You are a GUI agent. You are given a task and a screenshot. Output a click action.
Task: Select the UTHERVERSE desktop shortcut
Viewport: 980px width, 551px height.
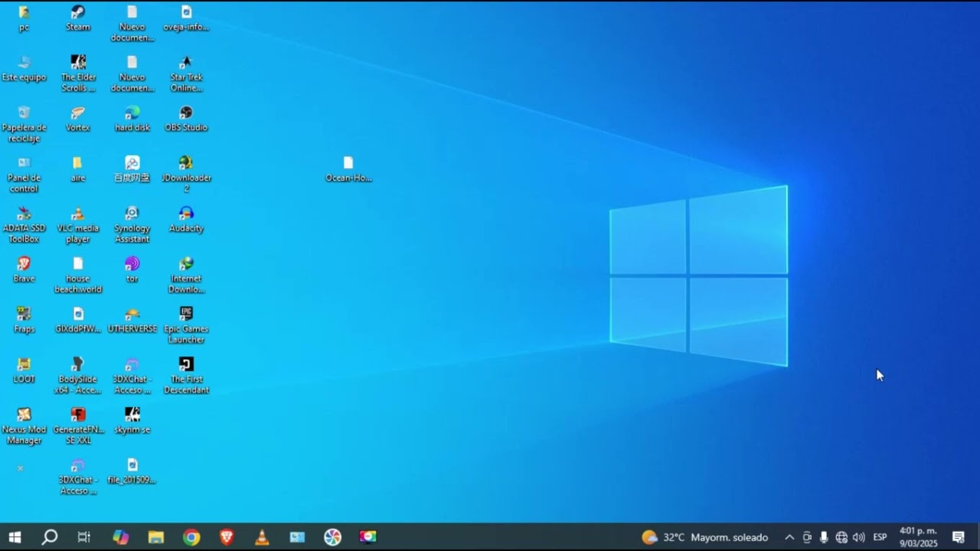[x=132, y=320]
